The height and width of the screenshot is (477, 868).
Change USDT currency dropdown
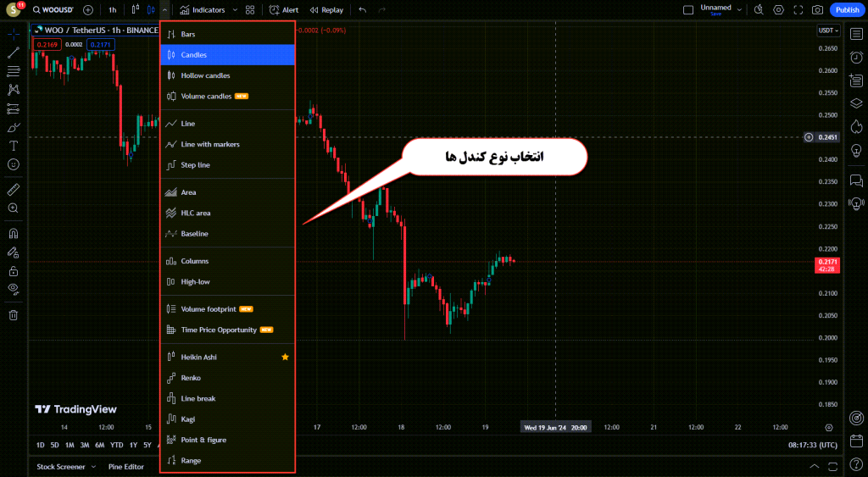828,31
